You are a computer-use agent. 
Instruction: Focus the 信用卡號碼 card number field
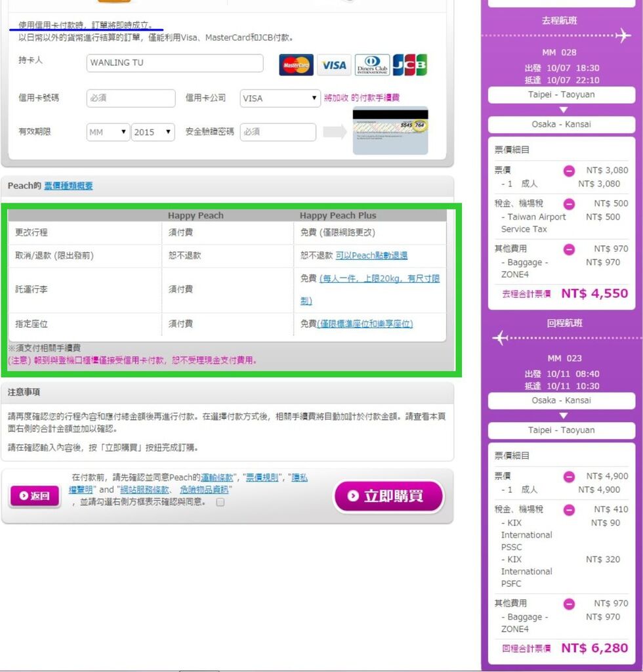click(x=131, y=98)
